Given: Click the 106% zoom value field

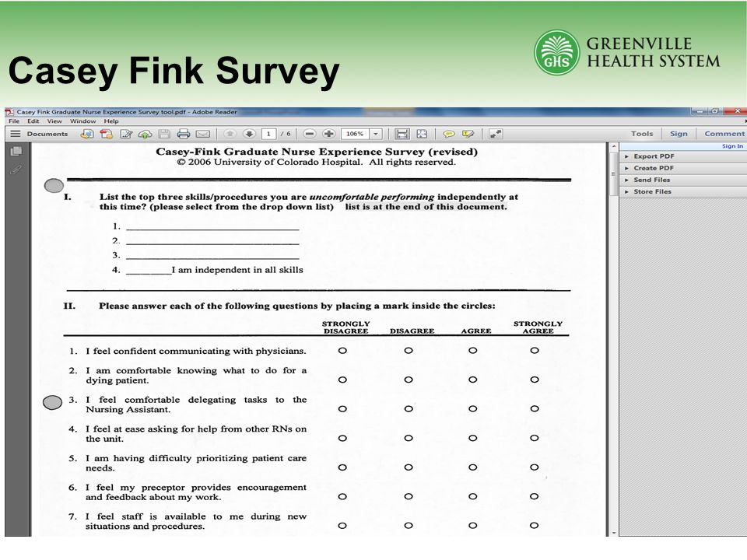Looking at the screenshot, I should point(356,134).
